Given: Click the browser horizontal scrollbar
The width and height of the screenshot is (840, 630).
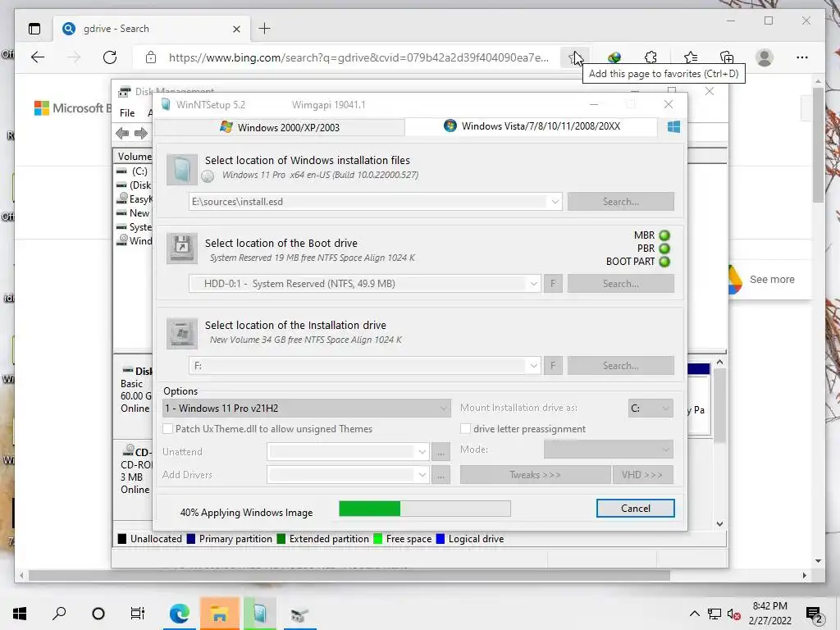Looking at the screenshot, I should click(x=349, y=575).
